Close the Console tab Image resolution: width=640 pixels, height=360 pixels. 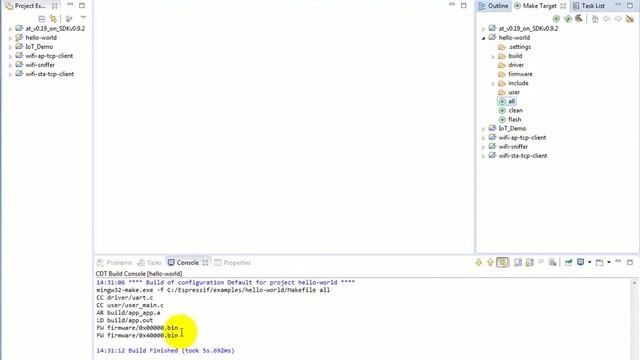coord(205,262)
